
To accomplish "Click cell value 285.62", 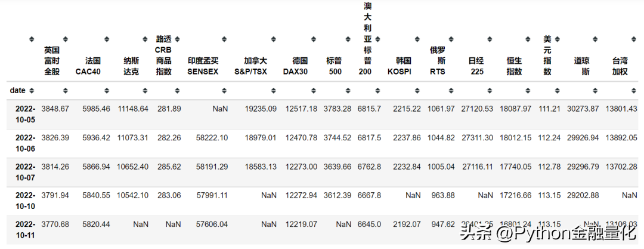I will (168, 167).
